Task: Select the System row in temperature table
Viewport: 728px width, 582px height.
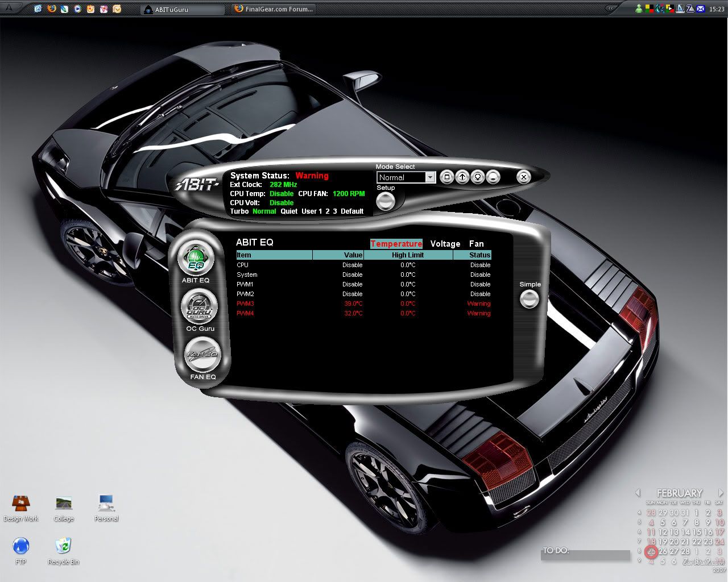Action: [363, 275]
